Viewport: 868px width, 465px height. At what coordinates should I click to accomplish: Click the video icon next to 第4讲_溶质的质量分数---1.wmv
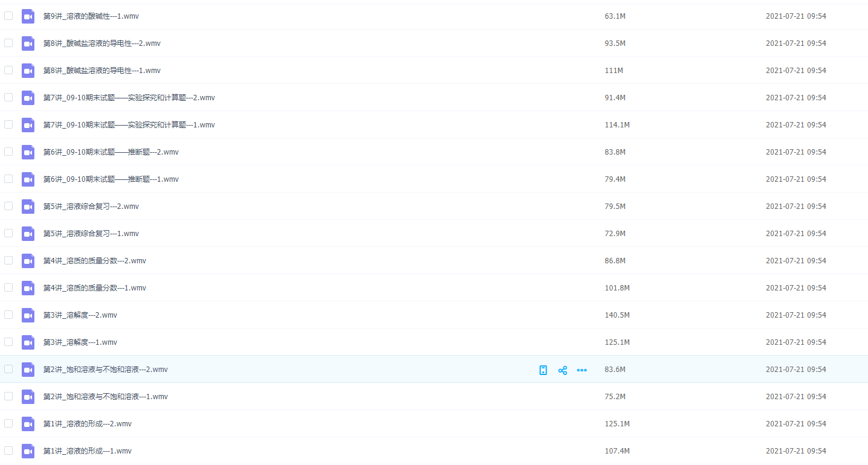coord(28,288)
